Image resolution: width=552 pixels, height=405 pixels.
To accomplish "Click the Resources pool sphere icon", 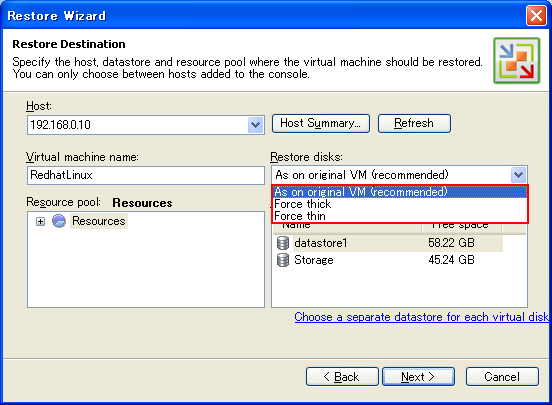I will (x=59, y=221).
